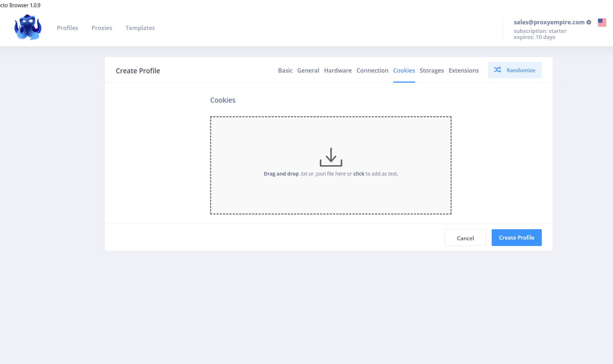Click the 'expires: 10 days' text
Viewport: 613px width, 364px height.
[534, 37]
